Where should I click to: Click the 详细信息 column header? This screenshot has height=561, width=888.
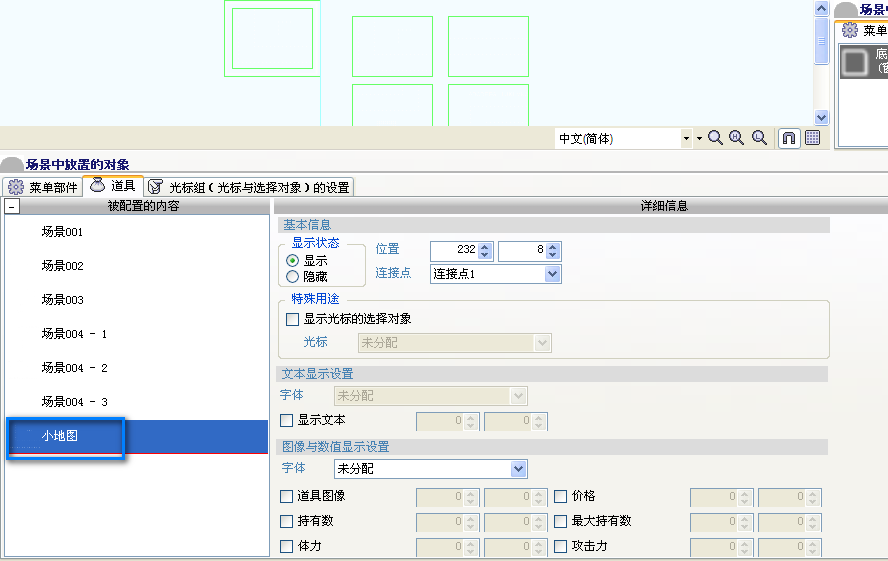pos(580,206)
